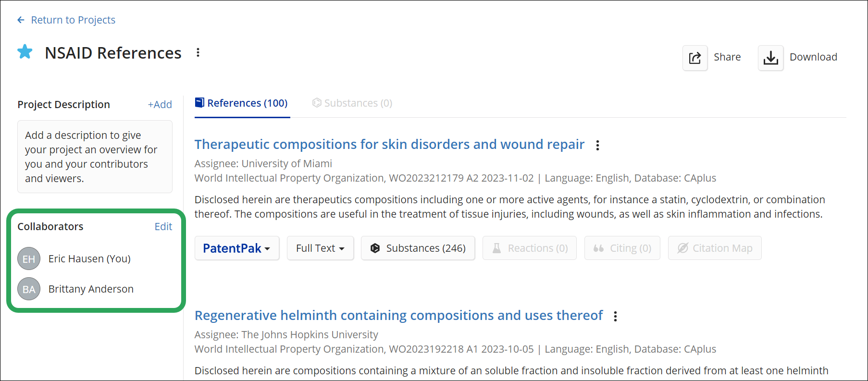Edit the Collaborators list
The height and width of the screenshot is (381, 868).
(x=163, y=226)
